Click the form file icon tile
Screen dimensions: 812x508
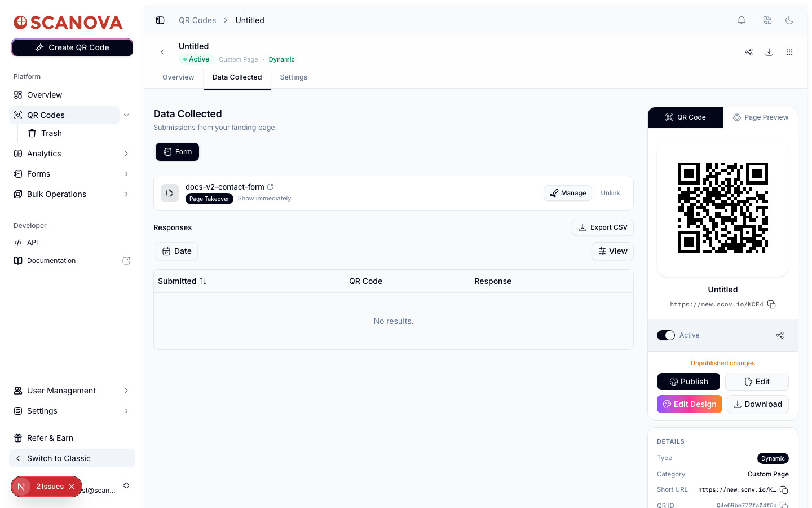[x=170, y=193]
